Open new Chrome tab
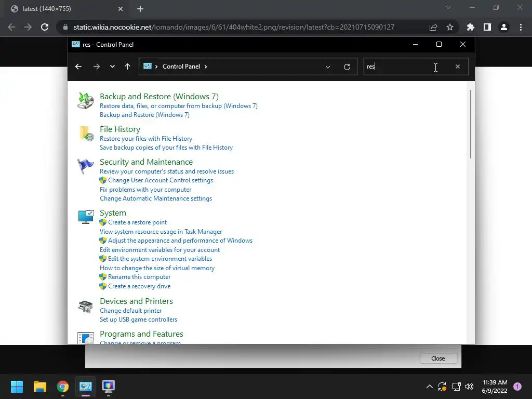Image resolution: width=532 pixels, height=399 pixels. point(140,9)
